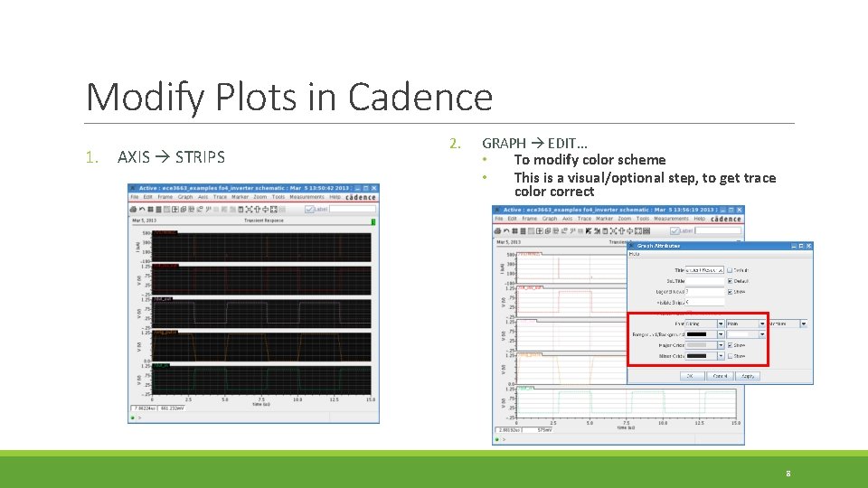Click the copy-window icon in left window toolbar
Screen dimensions: 868x488
coord(184,209)
